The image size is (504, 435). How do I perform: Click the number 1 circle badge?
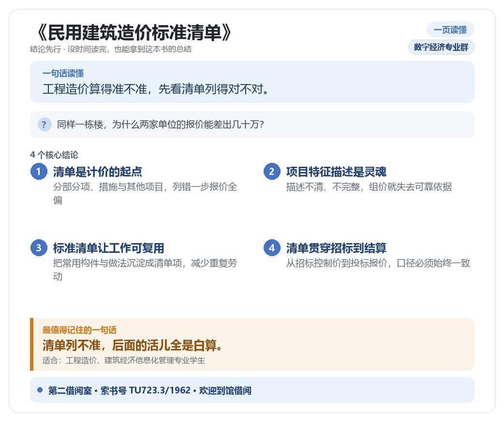tap(39, 171)
